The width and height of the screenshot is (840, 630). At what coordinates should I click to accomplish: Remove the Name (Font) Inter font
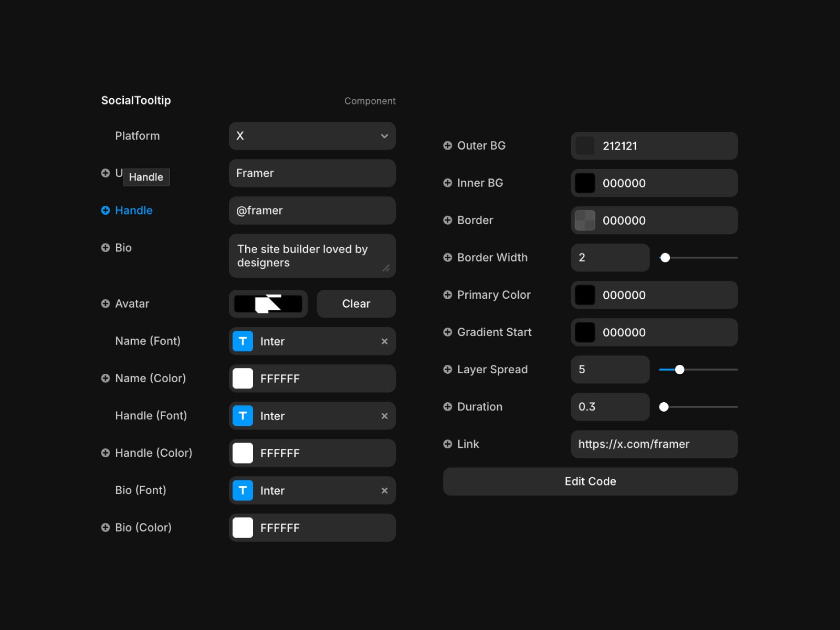(384, 342)
